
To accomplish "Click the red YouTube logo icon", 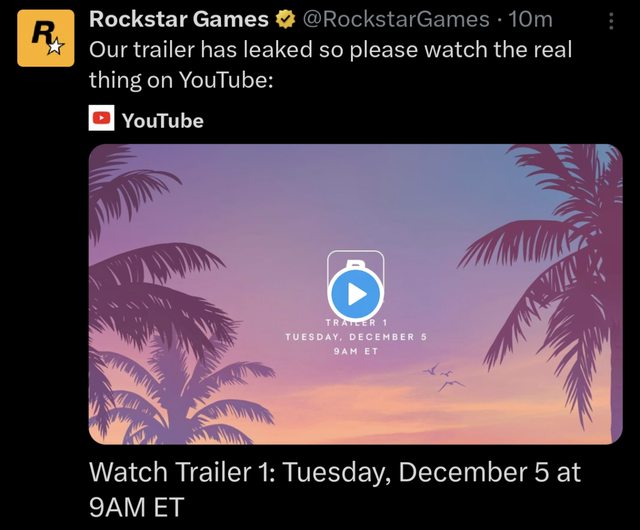I will point(101,118).
